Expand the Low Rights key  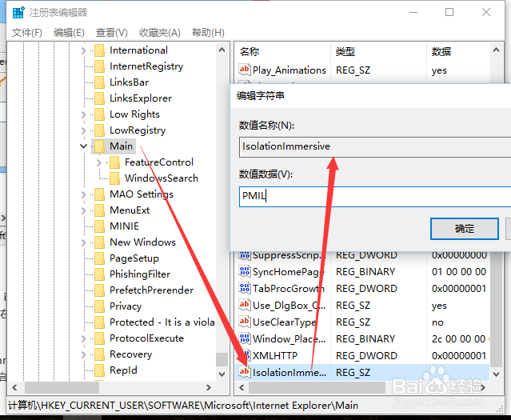coord(83,114)
